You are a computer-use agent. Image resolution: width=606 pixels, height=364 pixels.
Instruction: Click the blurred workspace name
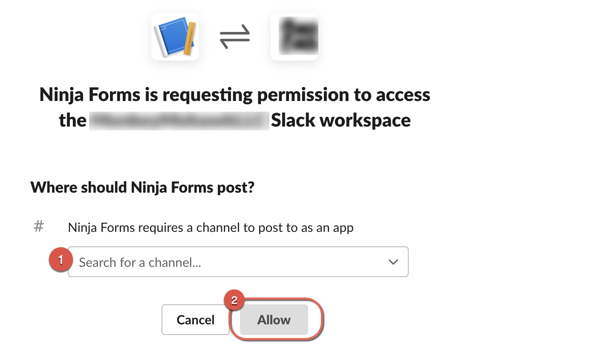point(179,121)
